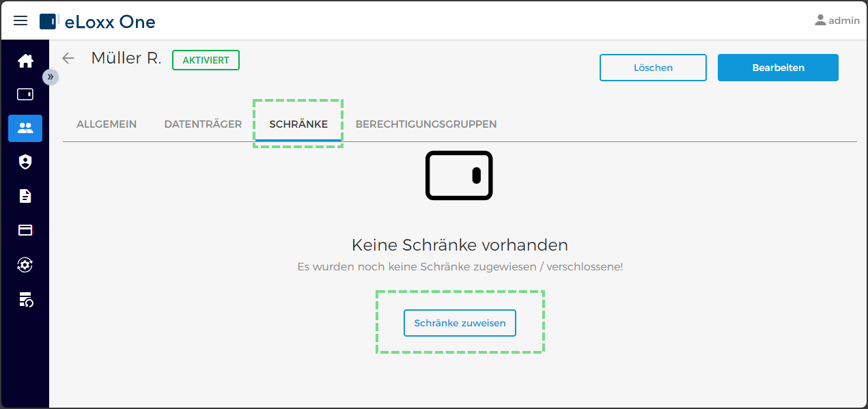868x409 pixels.
Task: Switch to the ALLGEMEIN tab
Action: (x=107, y=124)
